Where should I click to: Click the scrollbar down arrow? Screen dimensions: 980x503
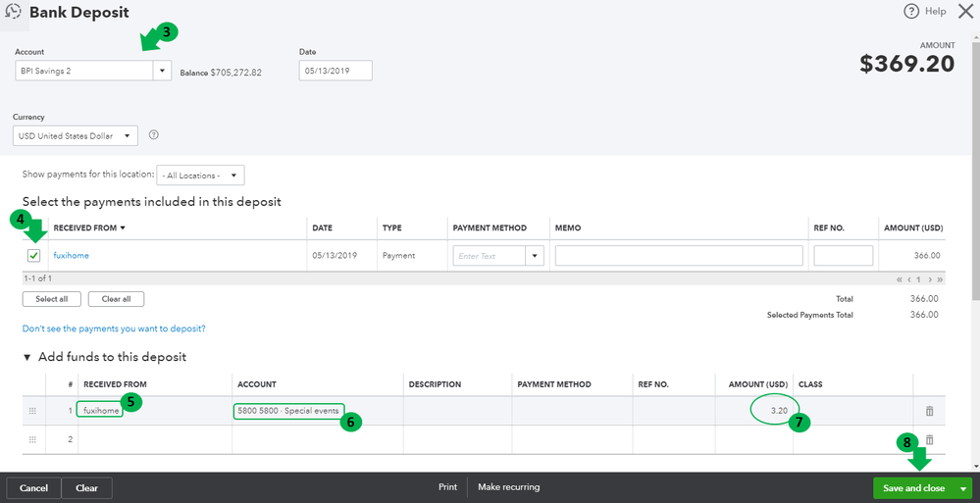976,466
